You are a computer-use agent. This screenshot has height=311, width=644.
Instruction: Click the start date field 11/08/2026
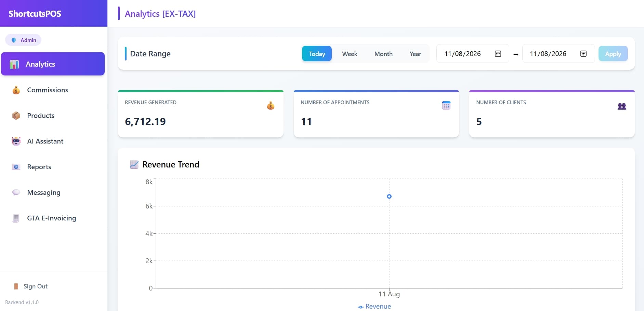coord(473,54)
